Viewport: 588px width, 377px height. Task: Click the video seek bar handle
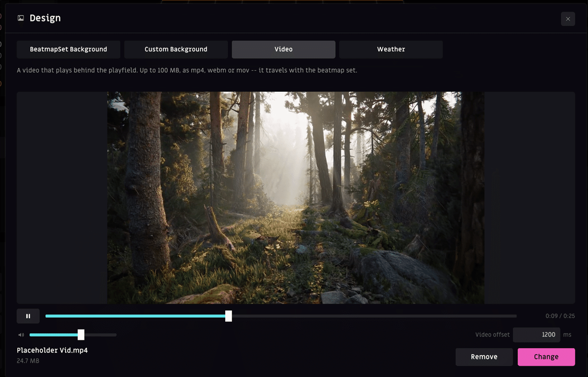[229, 316]
